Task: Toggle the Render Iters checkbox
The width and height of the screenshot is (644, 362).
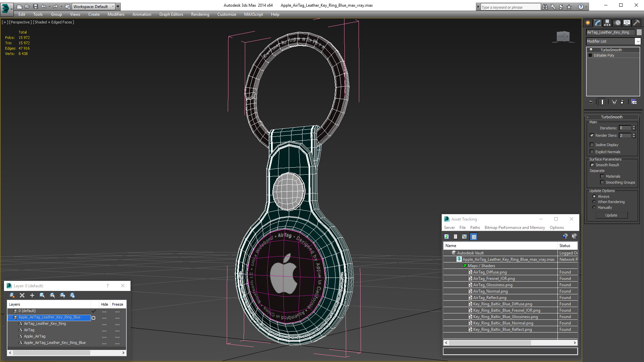Action: 592,135
